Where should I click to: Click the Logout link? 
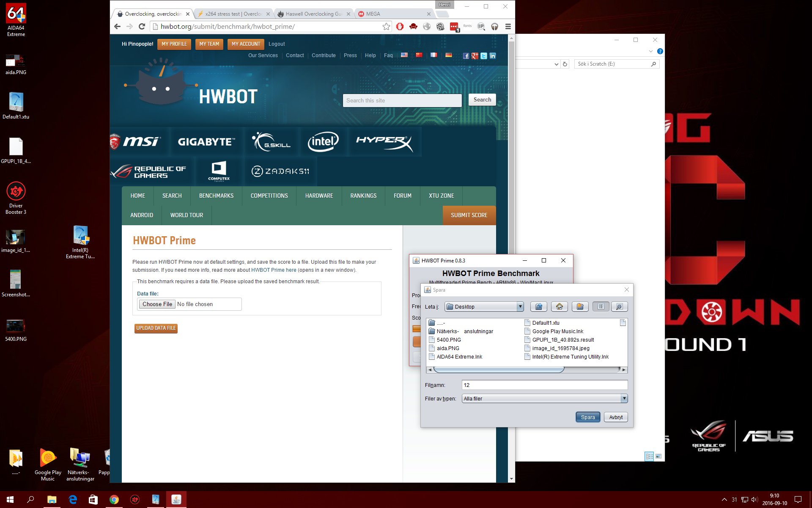(x=277, y=44)
